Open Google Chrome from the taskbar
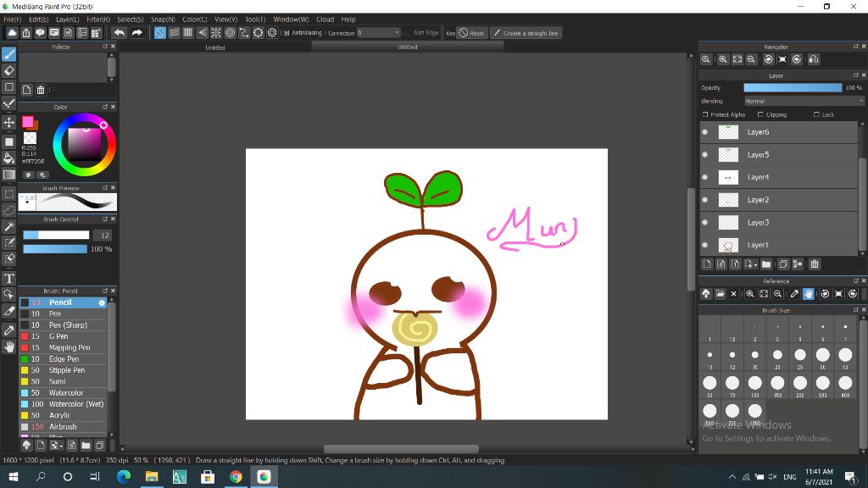This screenshot has height=488, width=868. pyautogui.click(x=236, y=476)
